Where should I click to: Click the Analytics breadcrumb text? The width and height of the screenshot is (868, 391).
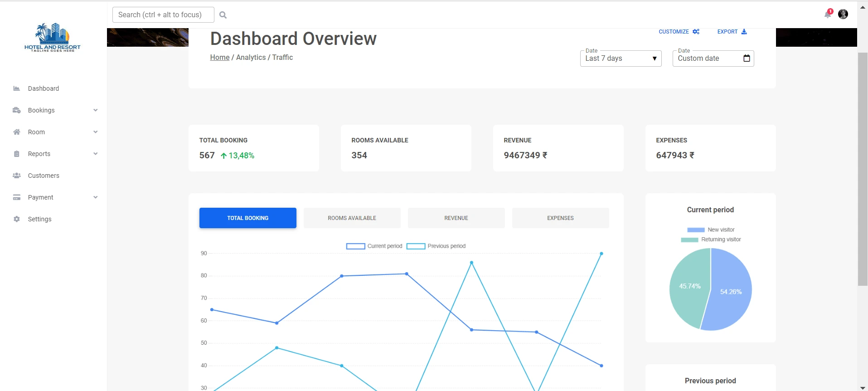(x=251, y=57)
